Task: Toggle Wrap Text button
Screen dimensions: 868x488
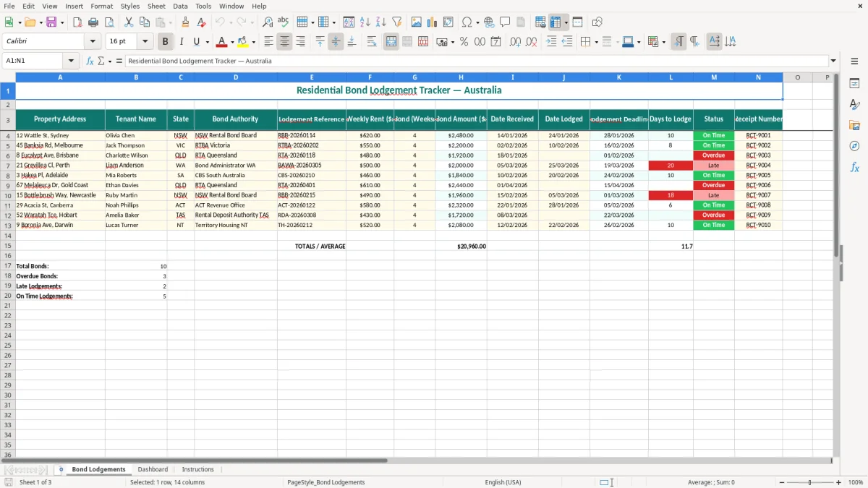Action: pyautogui.click(x=372, y=42)
